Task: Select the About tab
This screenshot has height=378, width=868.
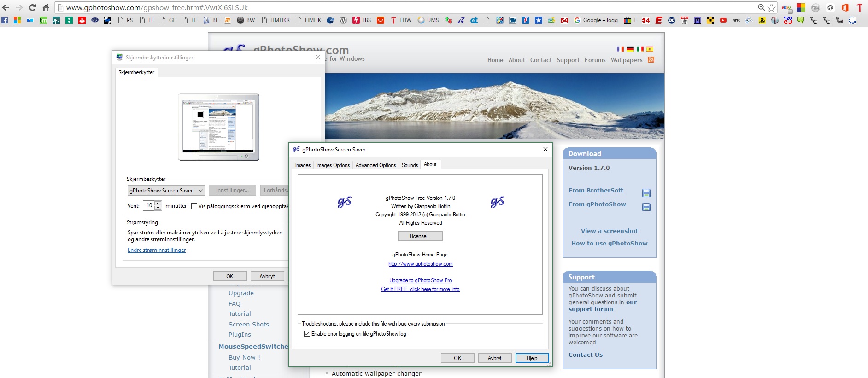Action: pyautogui.click(x=430, y=165)
